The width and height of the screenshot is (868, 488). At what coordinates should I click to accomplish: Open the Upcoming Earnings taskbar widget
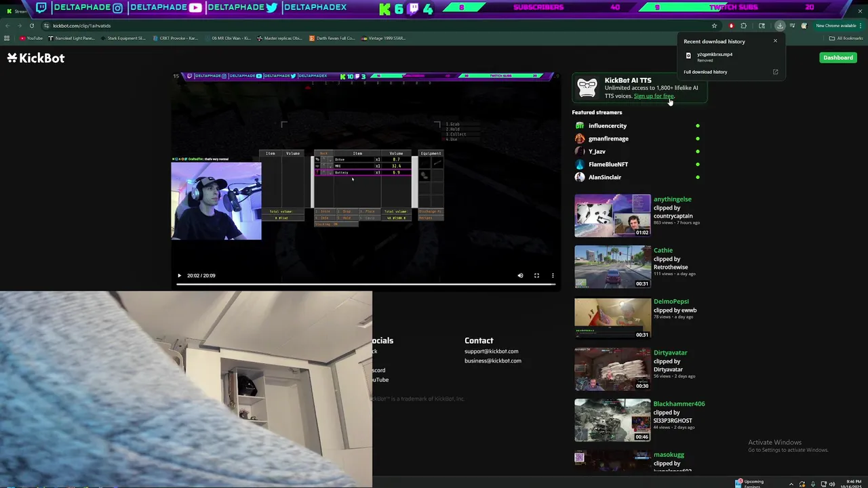pyautogui.click(x=749, y=483)
